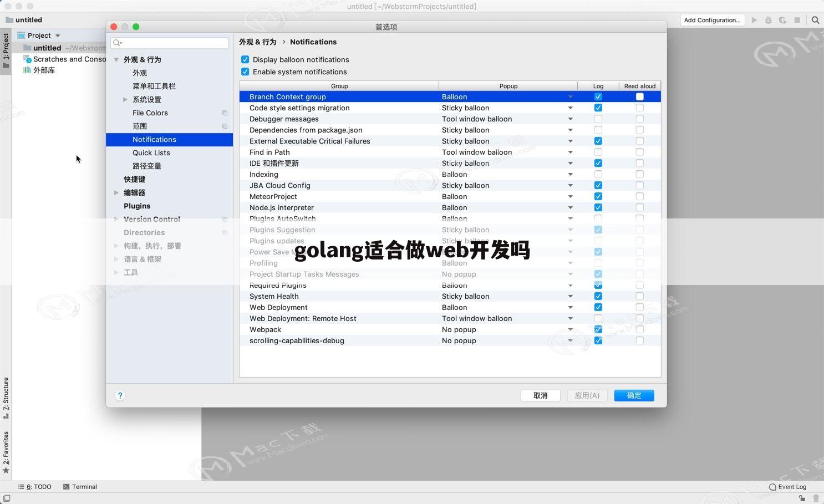Enable Read aloud for Webpack row
Screen dimensions: 824x504
[x=639, y=329]
